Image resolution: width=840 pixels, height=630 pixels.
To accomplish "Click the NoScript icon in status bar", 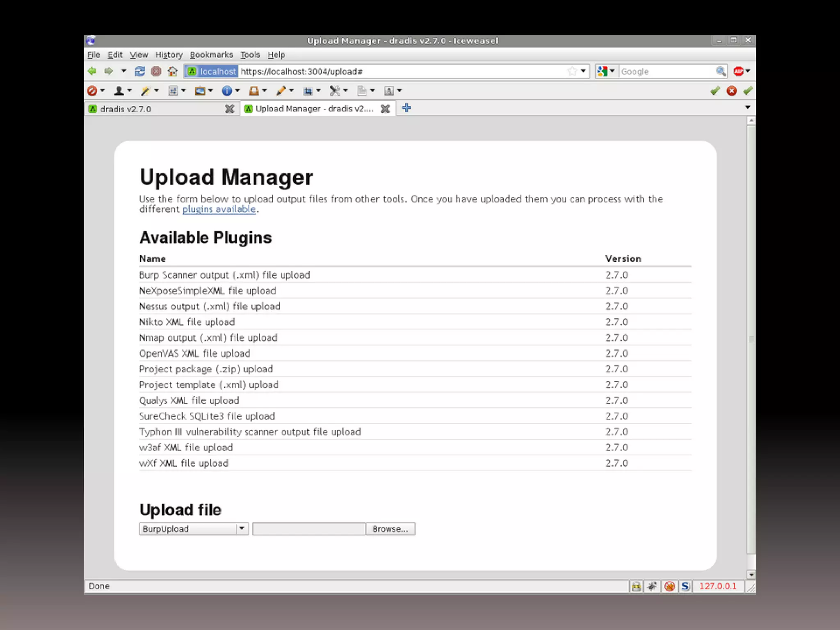I will 685,586.
